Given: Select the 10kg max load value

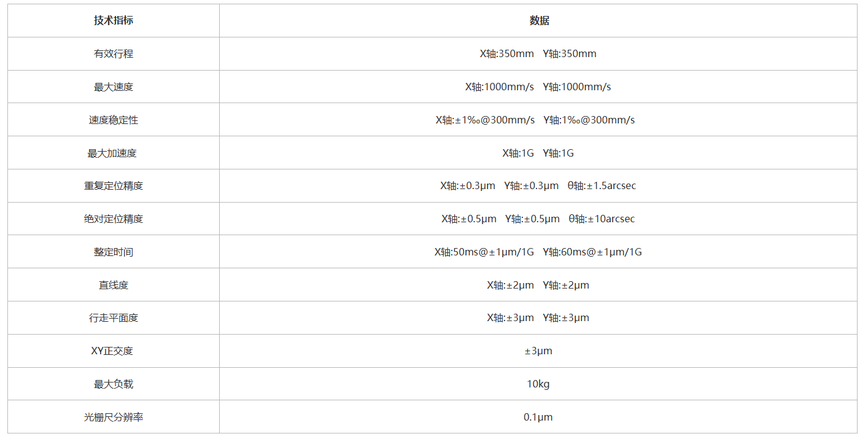Looking at the screenshot, I should click(538, 384).
